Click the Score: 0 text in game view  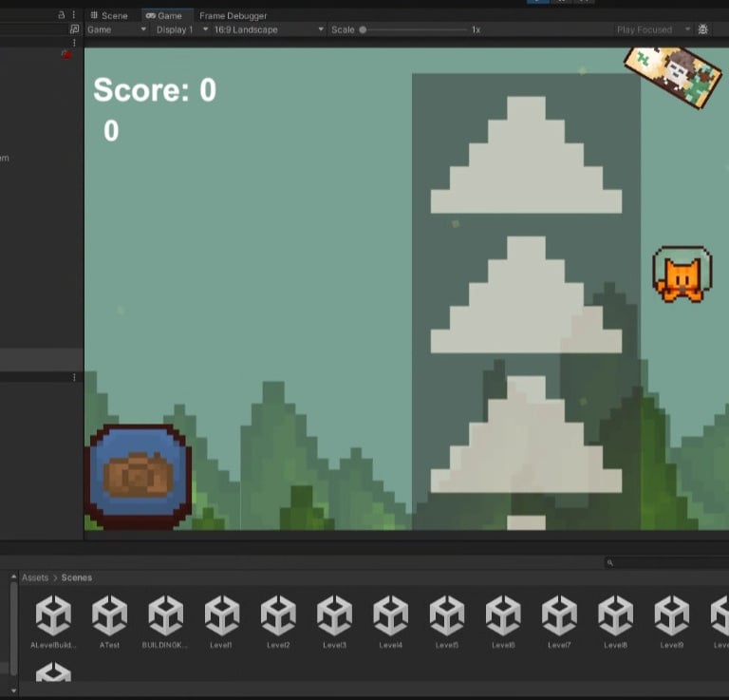(x=155, y=90)
